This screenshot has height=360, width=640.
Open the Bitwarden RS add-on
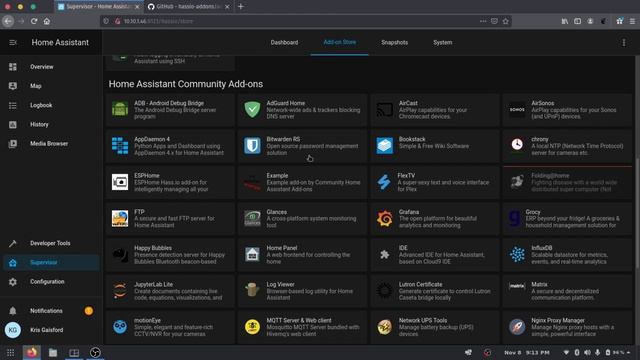(302, 146)
